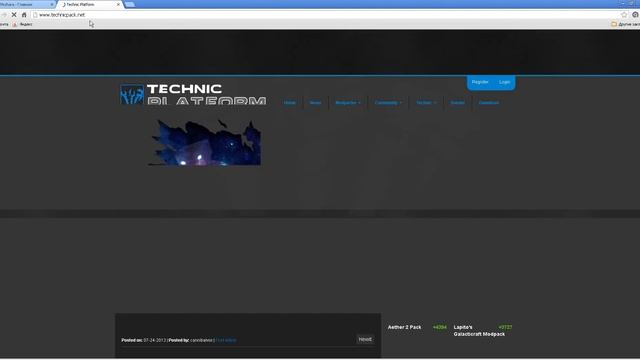Open the browser home page
Viewport: 640px width, 360px height.
pyautogui.click(x=24, y=15)
